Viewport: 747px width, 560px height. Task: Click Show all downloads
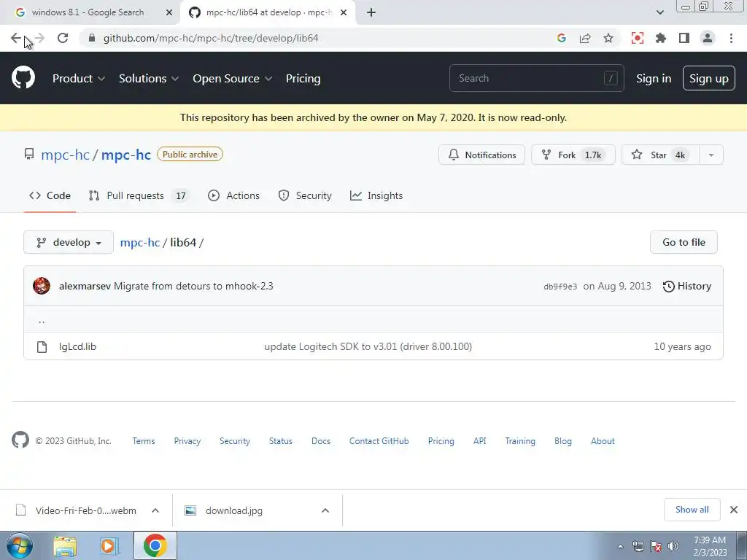(x=692, y=510)
